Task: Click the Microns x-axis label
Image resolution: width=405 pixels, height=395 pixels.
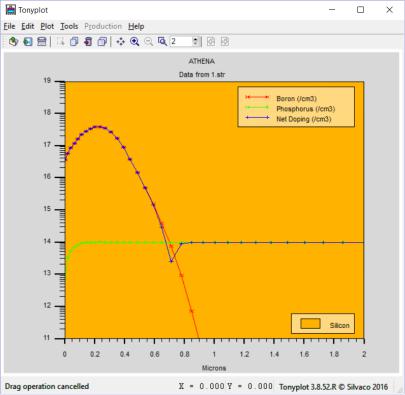Action: point(214,368)
